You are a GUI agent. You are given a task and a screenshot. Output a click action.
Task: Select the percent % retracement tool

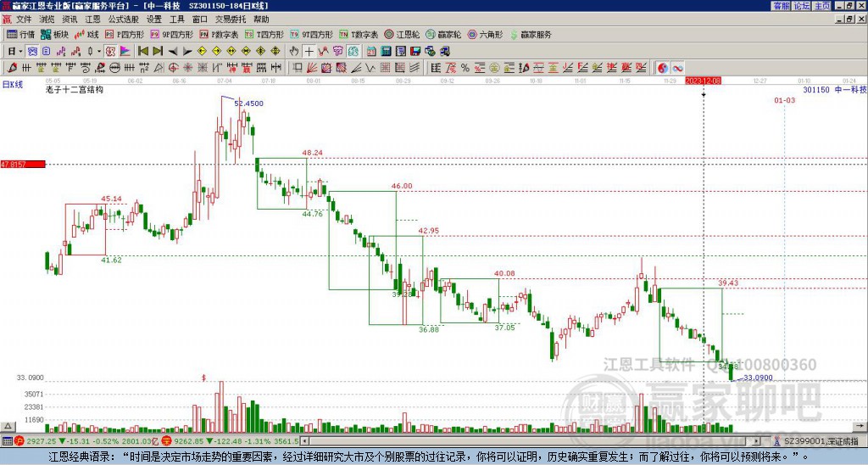click(465, 68)
